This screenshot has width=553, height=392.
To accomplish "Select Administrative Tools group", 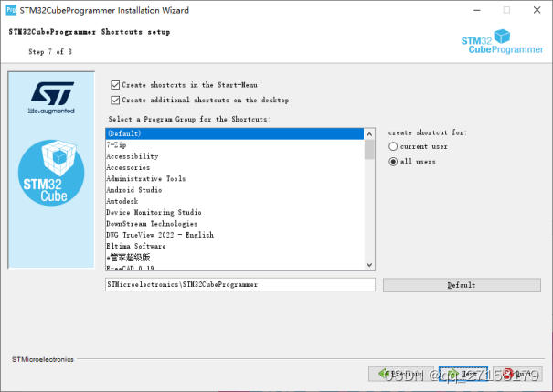I will point(235,179).
